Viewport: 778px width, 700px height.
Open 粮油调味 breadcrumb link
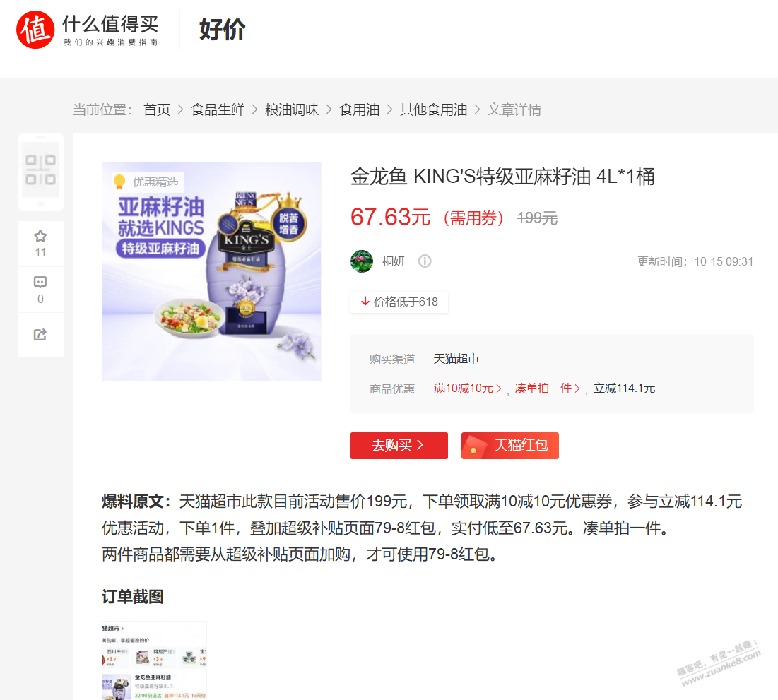point(292,109)
